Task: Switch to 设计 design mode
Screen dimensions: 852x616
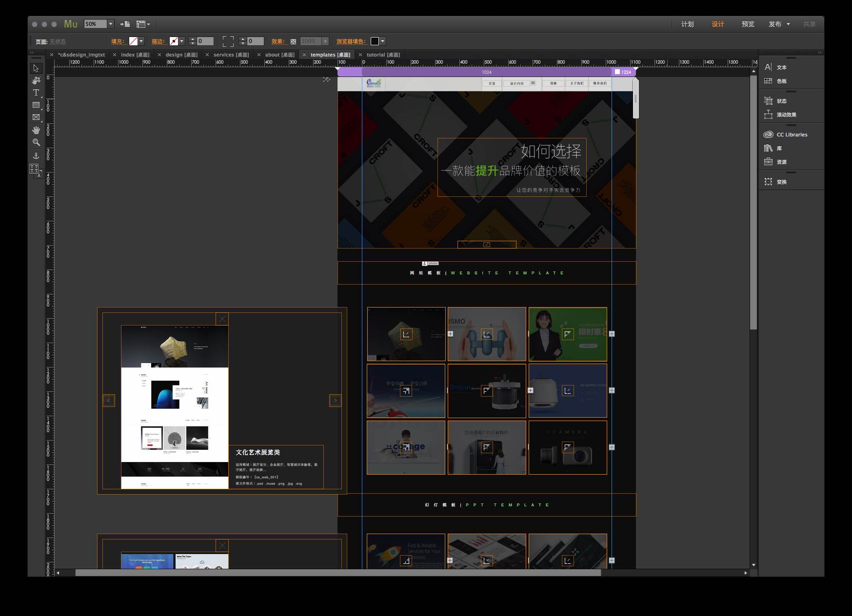Action: coord(718,24)
